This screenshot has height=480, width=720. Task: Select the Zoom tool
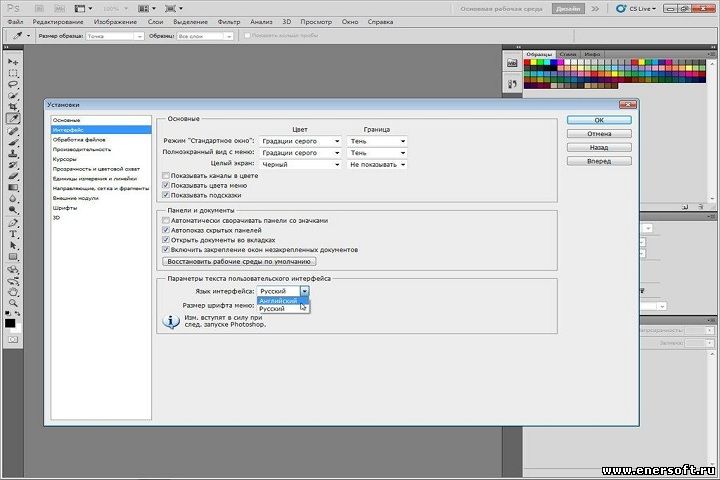pos(13,303)
